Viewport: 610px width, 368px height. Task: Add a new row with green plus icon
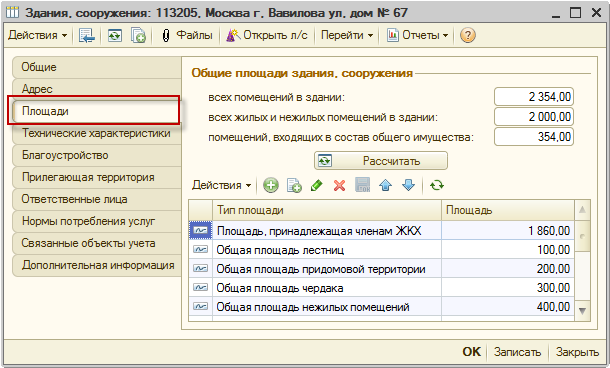[271, 185]
